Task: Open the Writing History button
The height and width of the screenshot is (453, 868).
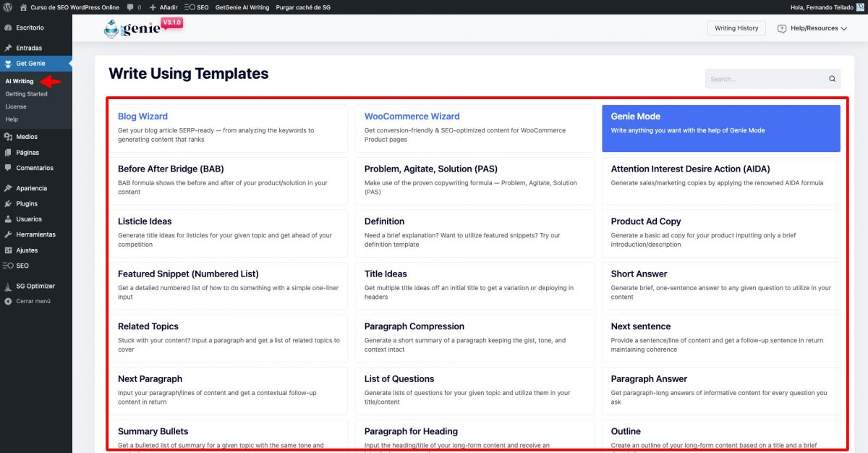Action: (736, 28)
